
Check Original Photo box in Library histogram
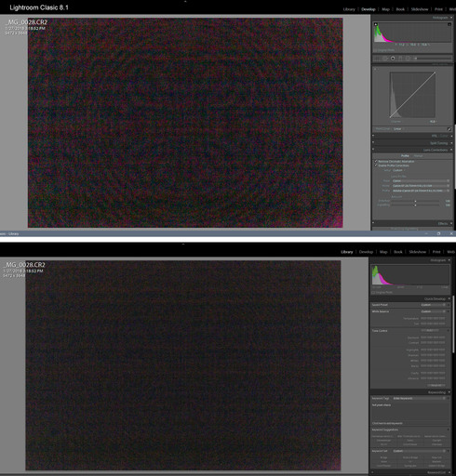373,292
